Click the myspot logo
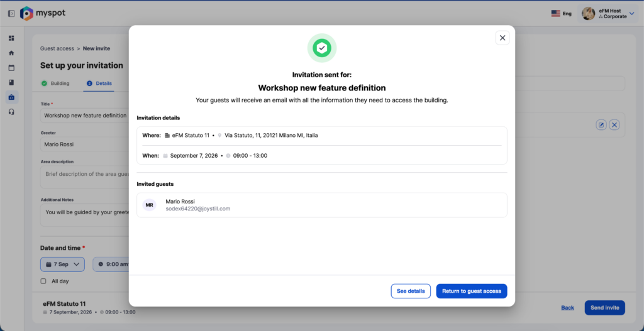Viewport: 644px width, 331px height. [43, 14]
